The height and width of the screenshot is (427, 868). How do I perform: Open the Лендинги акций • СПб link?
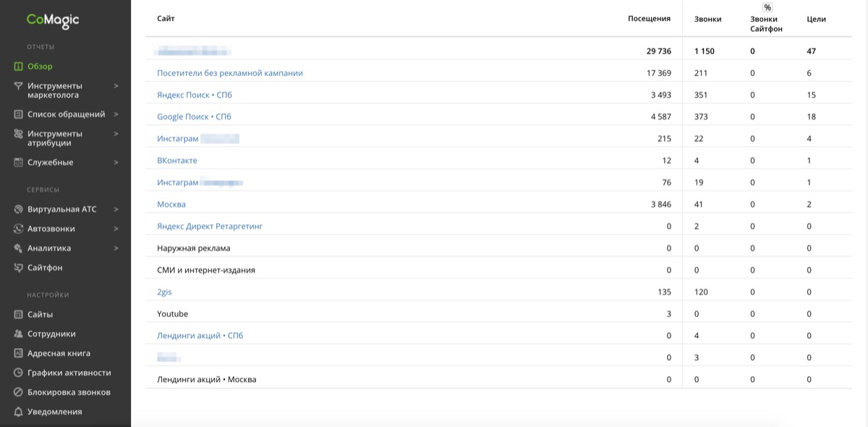pyautogui.click(x=200, y=336)
